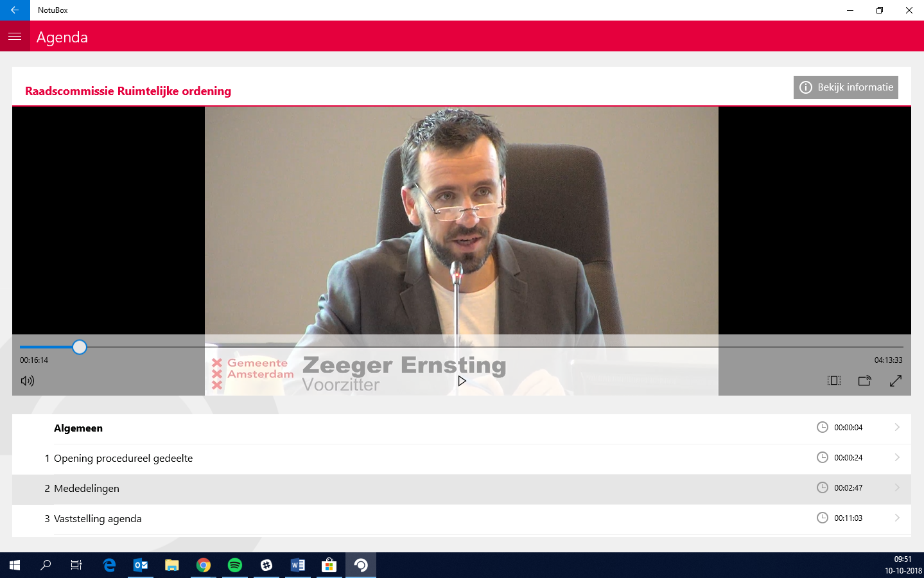Open the Windows Start menu
Screen dimensions: 924x578
pyautogui.click(x=15, y=565)
